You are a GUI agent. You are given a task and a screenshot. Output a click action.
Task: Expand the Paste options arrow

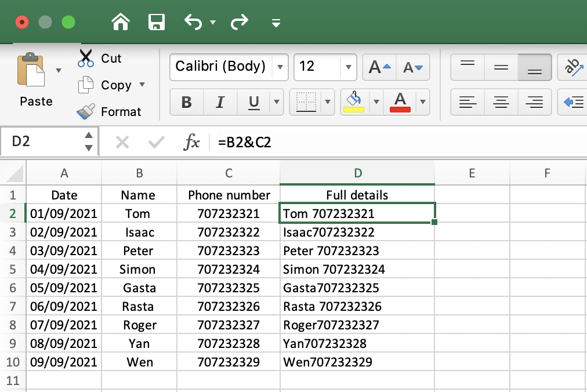pyautogui.click(x=59, y=70)
